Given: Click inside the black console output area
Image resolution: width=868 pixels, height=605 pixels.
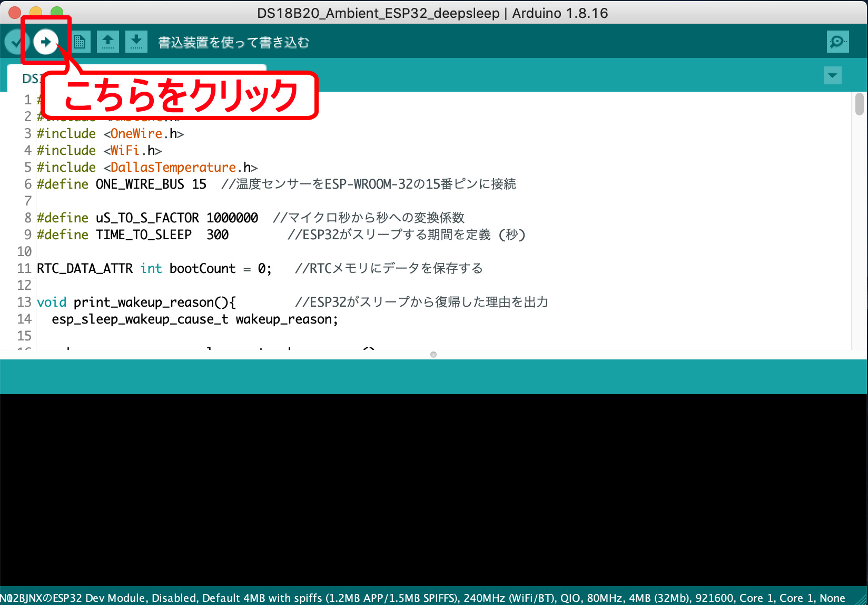Looking at the screenshot, I should pyautogui.click(x=433, y=489).
